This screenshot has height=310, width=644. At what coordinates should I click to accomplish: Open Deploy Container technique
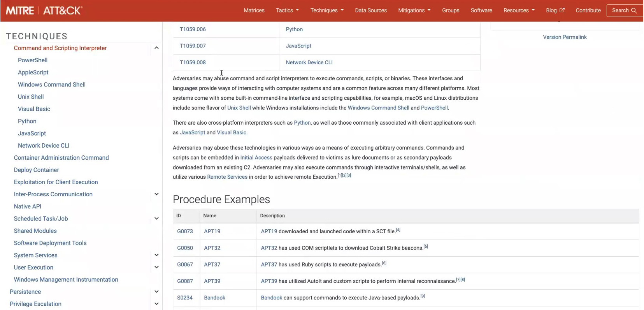click(x=37, y=170)
